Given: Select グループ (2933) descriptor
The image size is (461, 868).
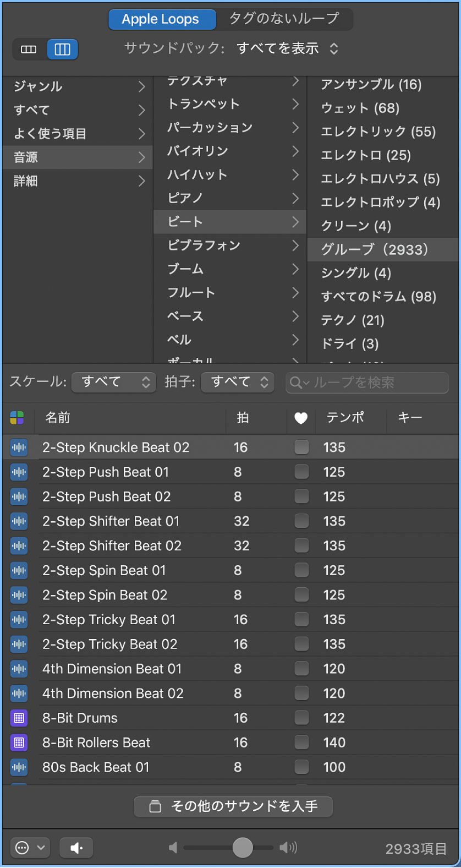Looking at the screenshot, I should click(383, 249).
